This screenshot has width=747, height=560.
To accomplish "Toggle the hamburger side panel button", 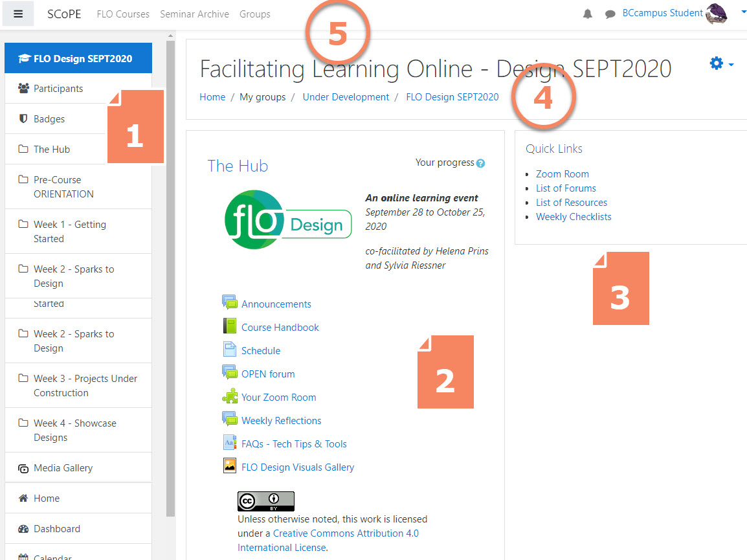I will coord(18,14).
